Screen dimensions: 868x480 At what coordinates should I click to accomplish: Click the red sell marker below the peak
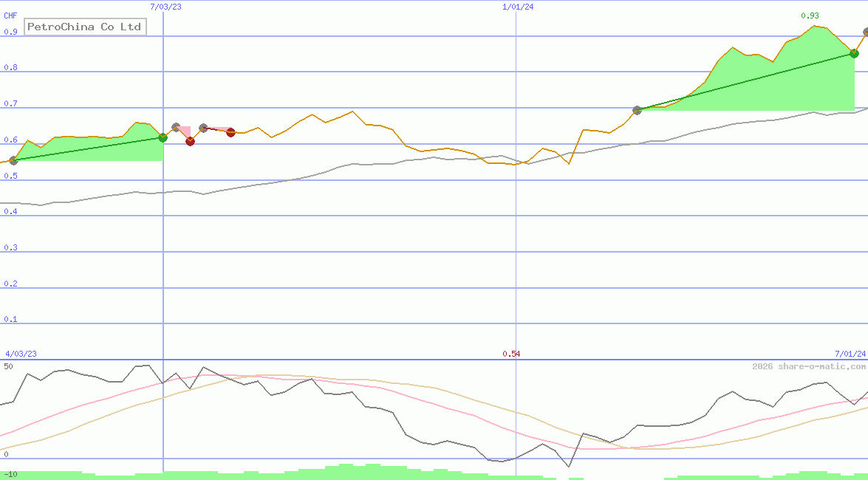190,142
